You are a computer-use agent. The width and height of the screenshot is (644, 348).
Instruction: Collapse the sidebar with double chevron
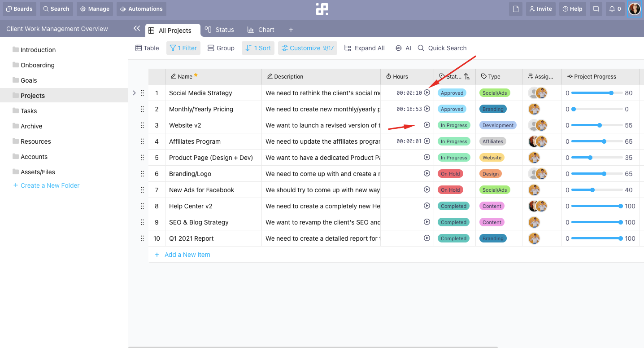pos(137,28)
